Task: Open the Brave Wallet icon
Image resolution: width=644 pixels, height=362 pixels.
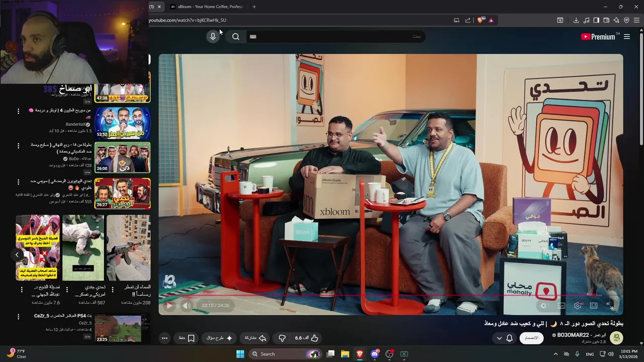Action: (606, 20)
